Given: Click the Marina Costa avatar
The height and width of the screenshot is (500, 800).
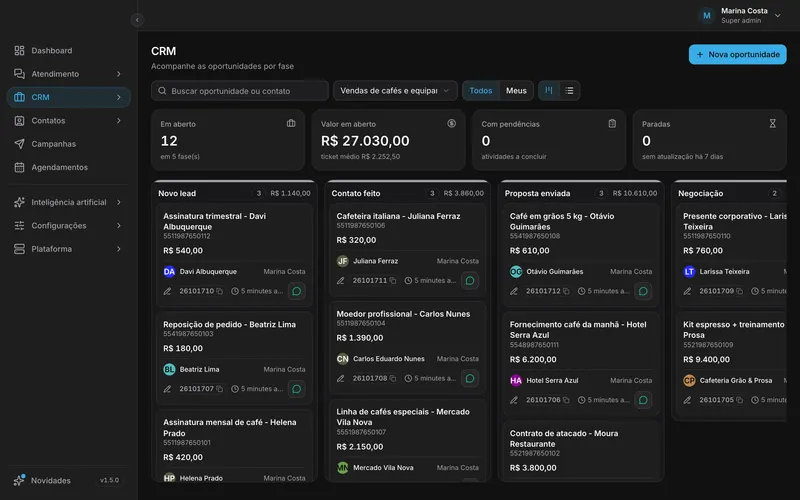Looking at the screenshot, I should pos(706,16).
